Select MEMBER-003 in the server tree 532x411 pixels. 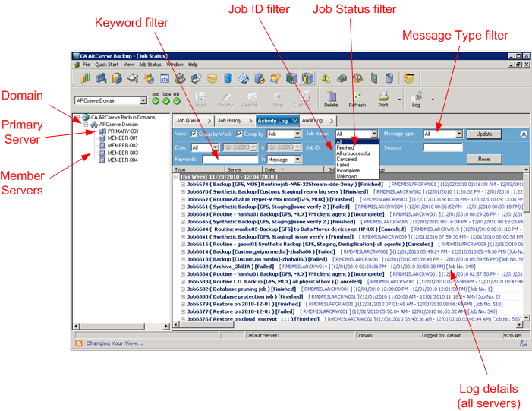[x=122, y=153]
